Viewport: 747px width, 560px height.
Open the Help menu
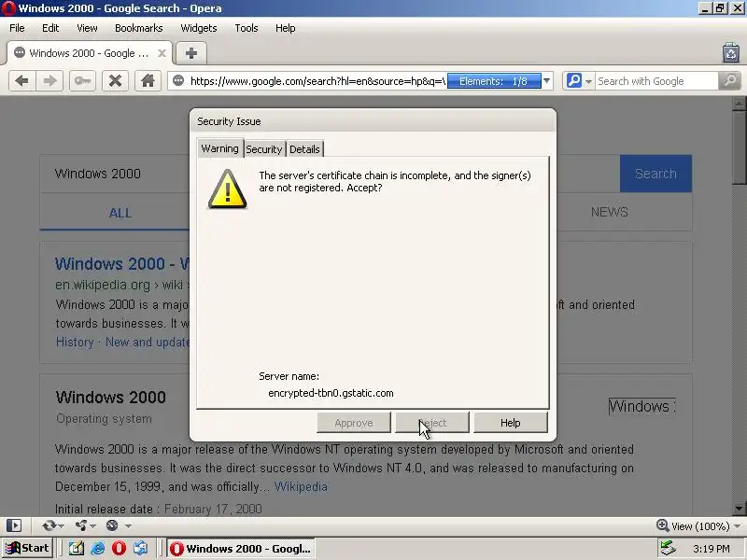pyautogui.click(x=286, y=28)
